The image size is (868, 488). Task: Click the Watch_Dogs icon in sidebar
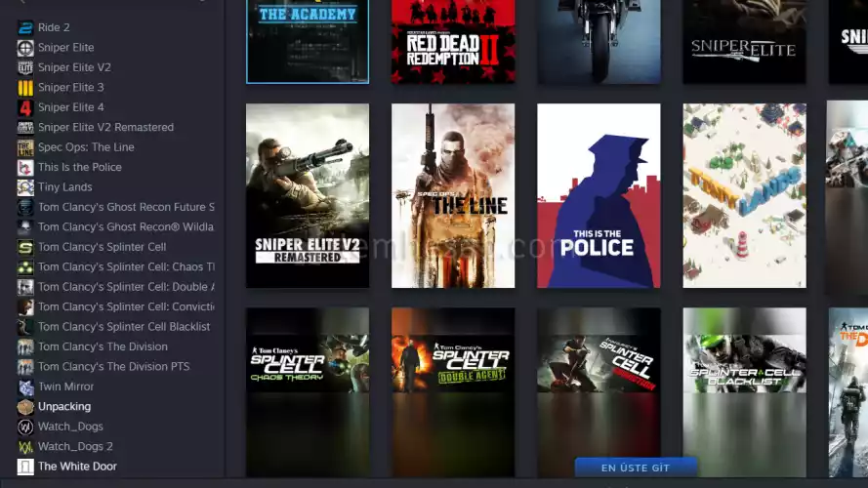[25, 427]
